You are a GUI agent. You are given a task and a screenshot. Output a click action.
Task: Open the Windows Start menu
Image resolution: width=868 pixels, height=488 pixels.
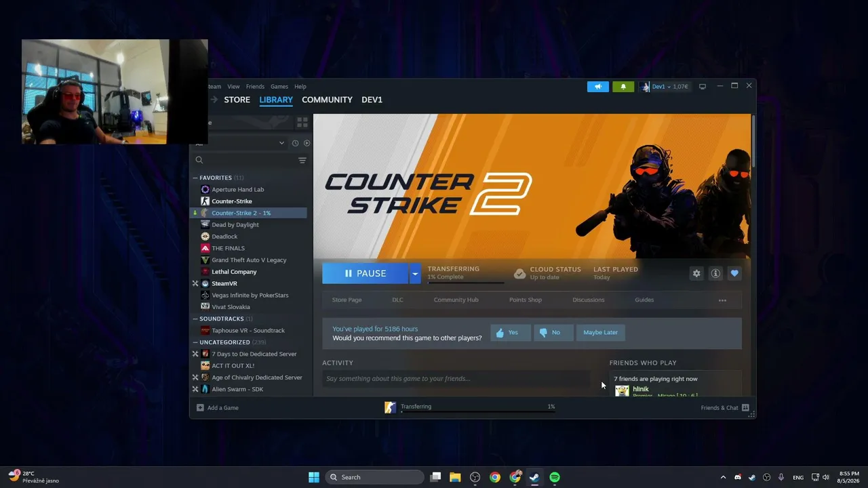coord(314,477)
